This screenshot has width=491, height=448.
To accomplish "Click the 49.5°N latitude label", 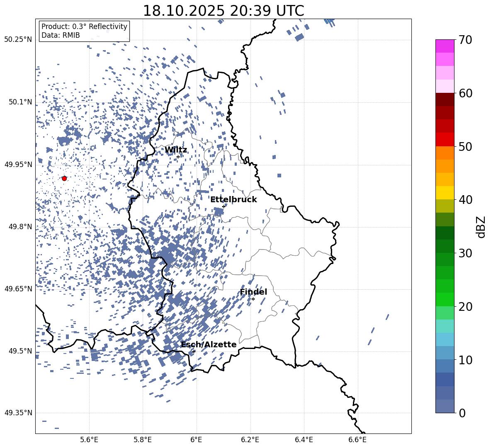I will click(20, 351).
